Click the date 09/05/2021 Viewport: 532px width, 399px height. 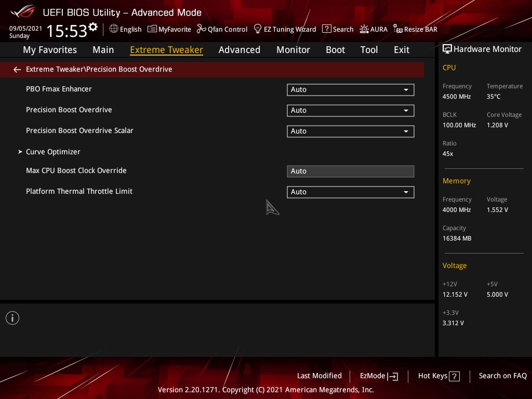pos(25,29)
